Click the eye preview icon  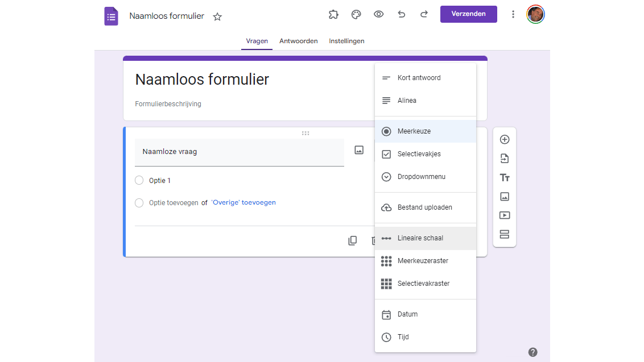pos(379,15)
